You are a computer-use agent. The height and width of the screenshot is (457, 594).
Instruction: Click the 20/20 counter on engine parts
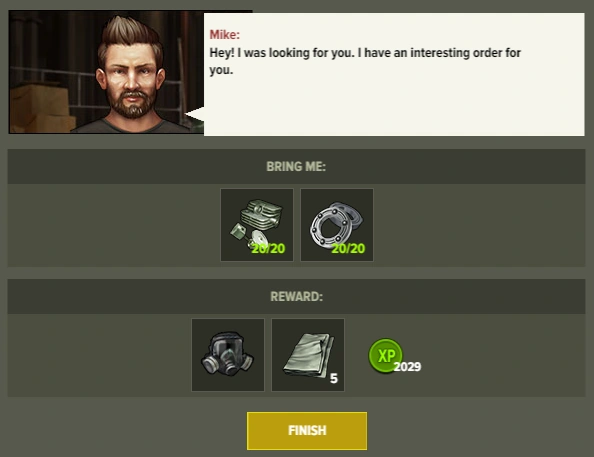click(268, 249)
